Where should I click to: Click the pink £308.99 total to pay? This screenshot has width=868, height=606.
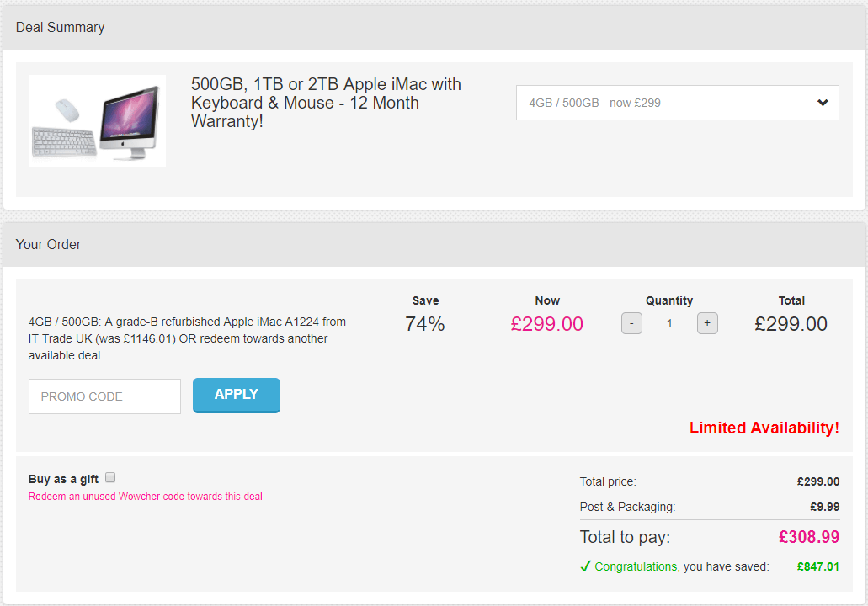point(808,537)
